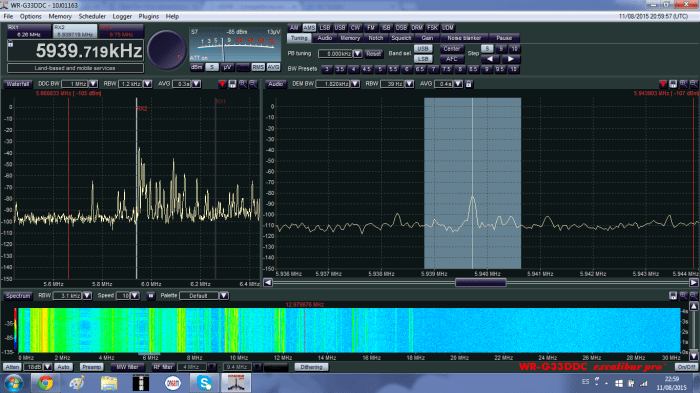This screenshot has width=700, height=393.
Task: Click the lock icon next to demodulator AVG
Action: (469, 84)
